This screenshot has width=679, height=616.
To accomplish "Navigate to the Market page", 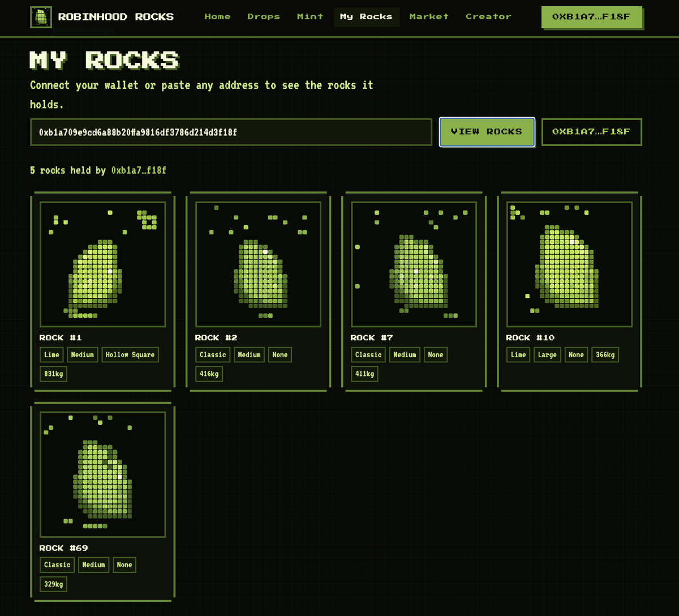I will click(429, 17).
